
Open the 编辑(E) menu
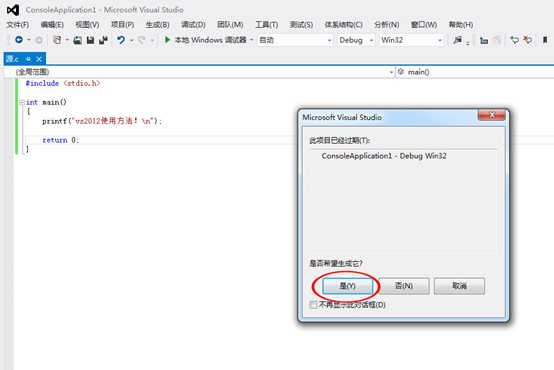tap(52, 25)
